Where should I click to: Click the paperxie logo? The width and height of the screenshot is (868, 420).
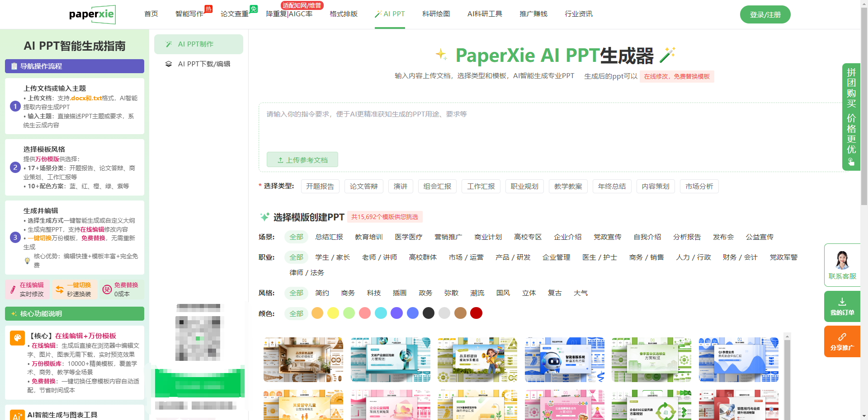(x=92, y=14)
